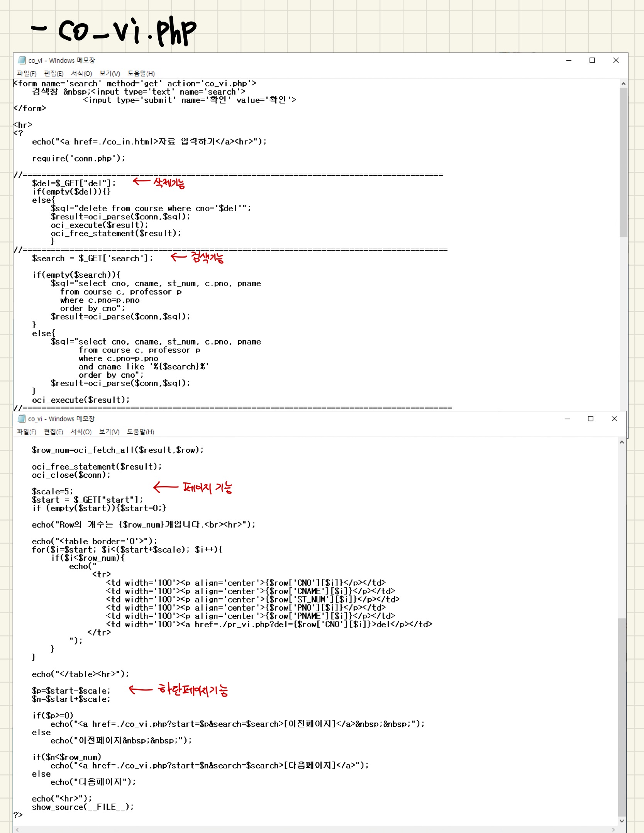Click the input type='submit' line
Image resolution: width=644 pixels, height=833 pixels.
(x=190, y=100)
